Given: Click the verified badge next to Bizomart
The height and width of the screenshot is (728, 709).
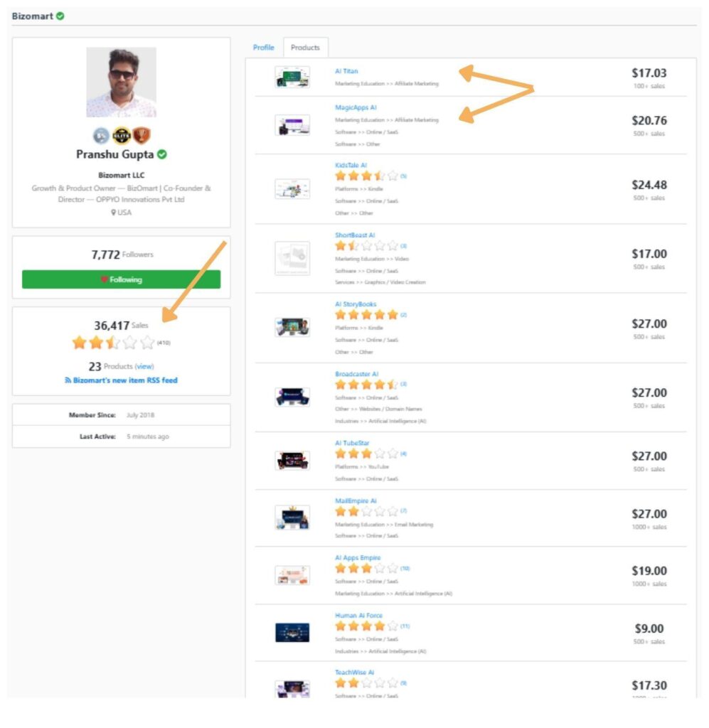Looking at the screenshot, I should (60, 16).
